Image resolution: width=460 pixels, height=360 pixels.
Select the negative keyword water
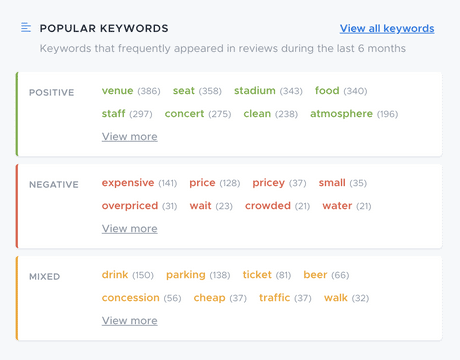[x=337, y=206]
